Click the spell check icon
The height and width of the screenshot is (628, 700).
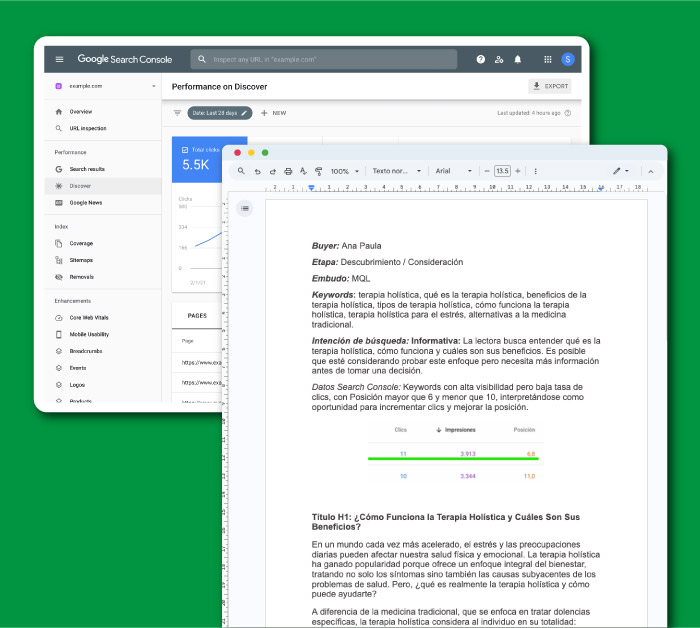tap(303, 171)
